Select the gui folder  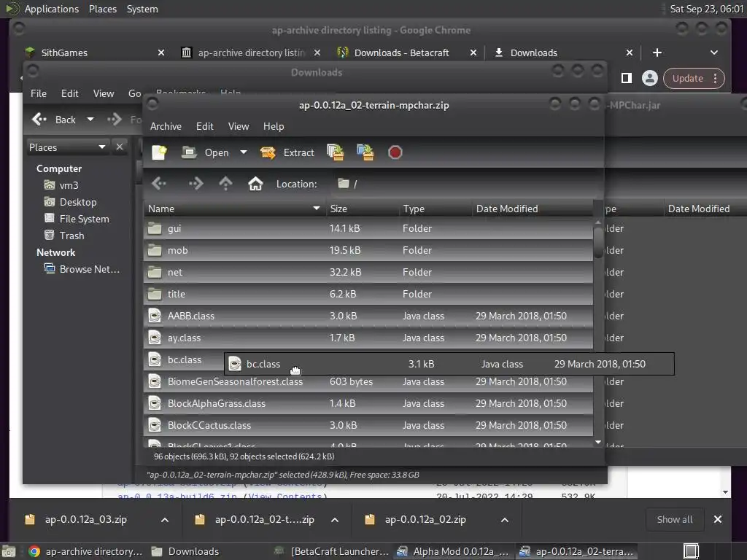(x=368, y=228)
